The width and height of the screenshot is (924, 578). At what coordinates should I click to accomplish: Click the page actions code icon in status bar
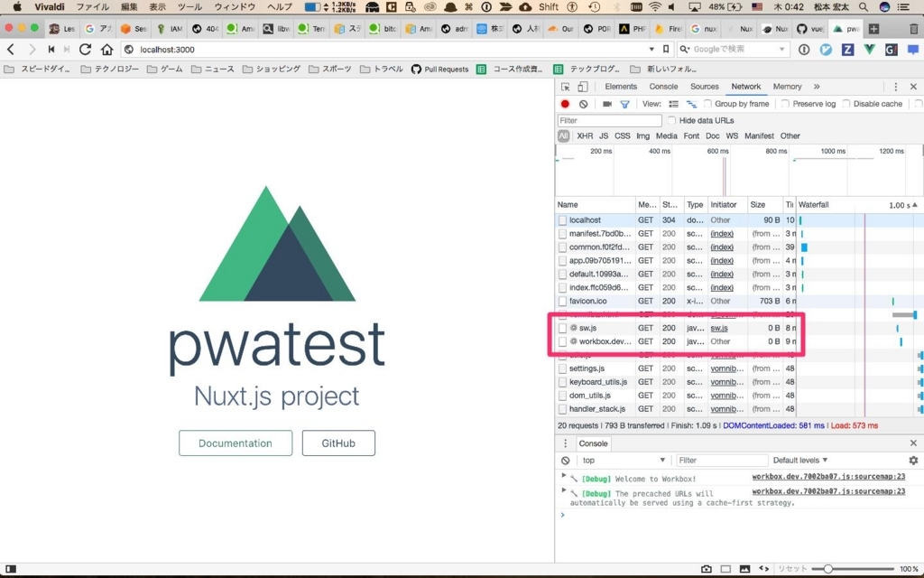763,569
